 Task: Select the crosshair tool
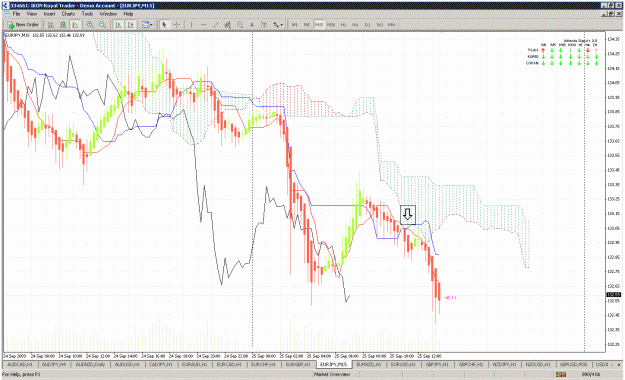tap(177, 25)
